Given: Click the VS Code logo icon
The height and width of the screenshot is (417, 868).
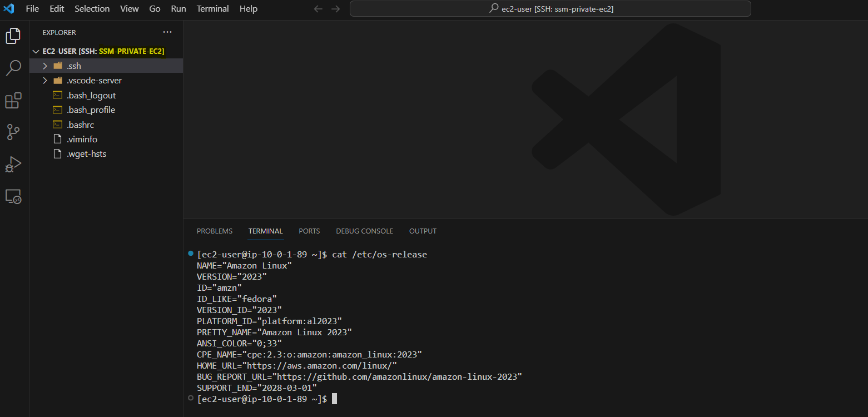Looking at the screenshot, I should (x=9, y=8).
